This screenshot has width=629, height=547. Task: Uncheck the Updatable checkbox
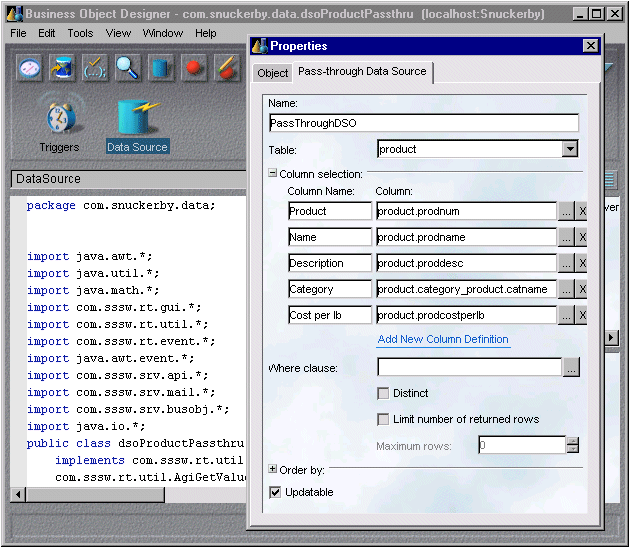coord(275,492)
